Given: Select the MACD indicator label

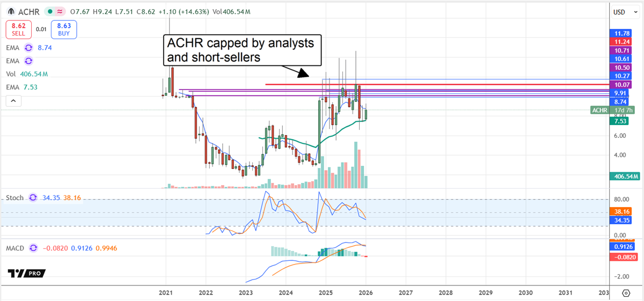Looking at the screenshot, I should (x=16, y=248).
